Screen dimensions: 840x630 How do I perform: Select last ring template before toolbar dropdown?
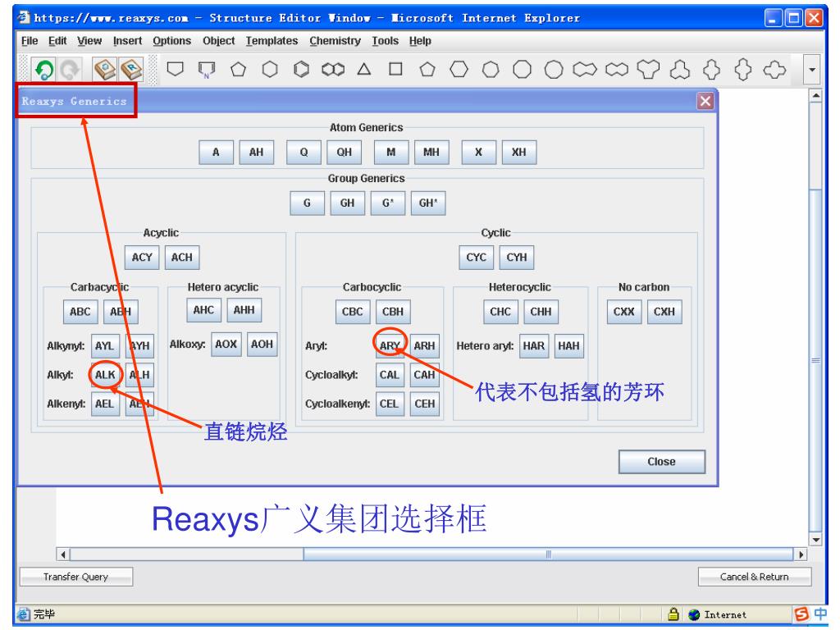click(x=774, y=69)
